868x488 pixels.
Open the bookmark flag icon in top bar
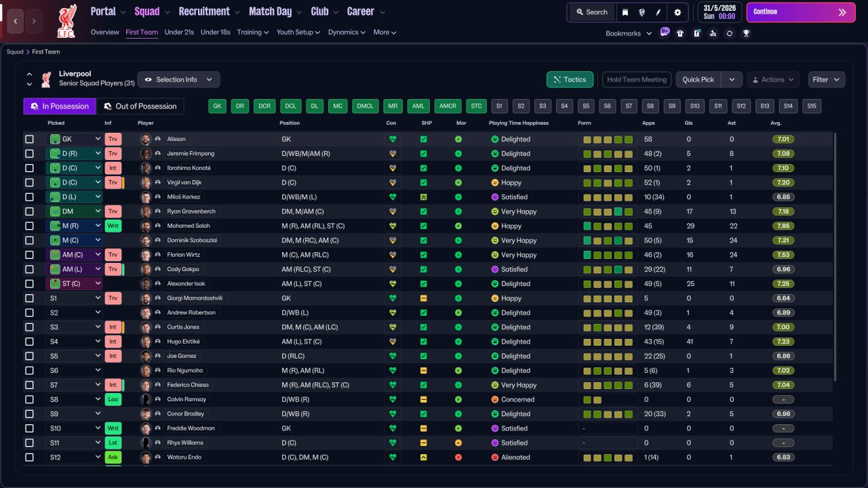tap(625, 12)
